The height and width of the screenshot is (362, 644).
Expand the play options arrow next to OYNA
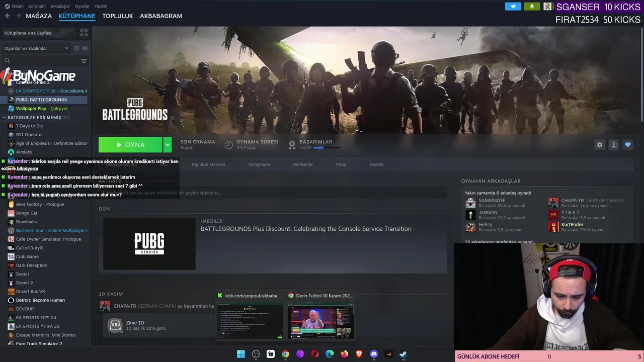[167, 145]
